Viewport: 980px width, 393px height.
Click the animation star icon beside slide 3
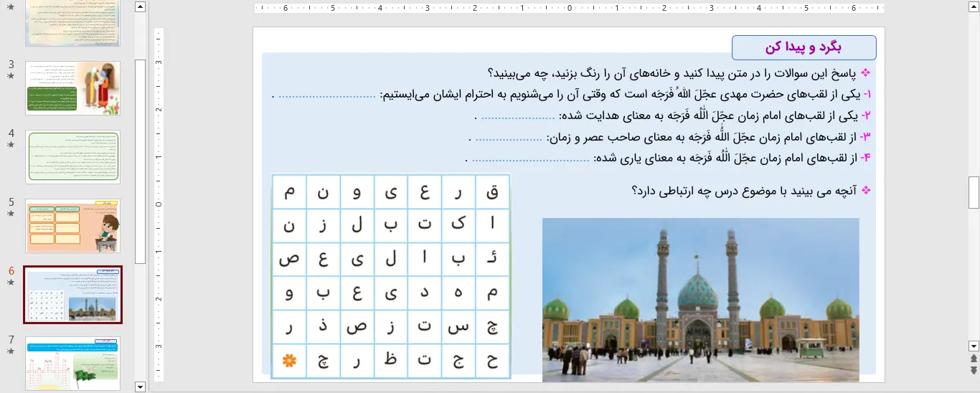[11, 76]
